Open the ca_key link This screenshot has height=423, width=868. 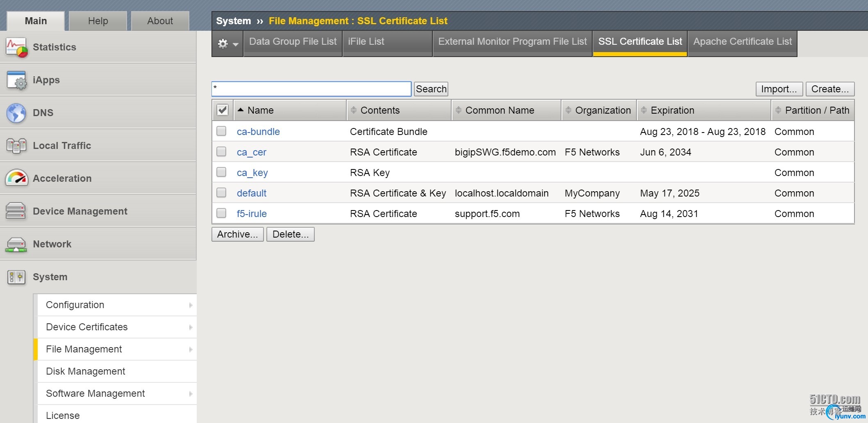click(252, 173)
